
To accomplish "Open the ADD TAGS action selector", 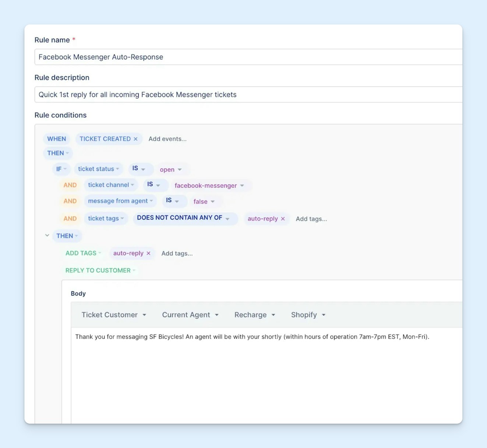I will [82, 253].
